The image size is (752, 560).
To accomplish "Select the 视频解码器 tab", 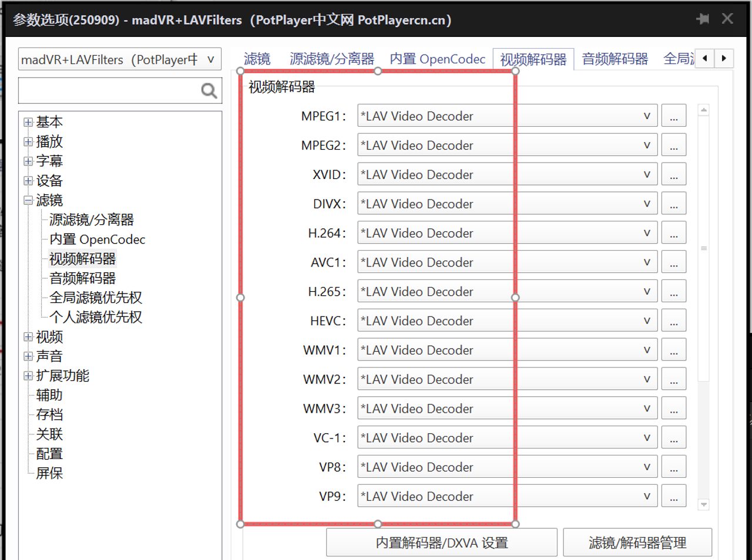I will click(x=533, y=59).
